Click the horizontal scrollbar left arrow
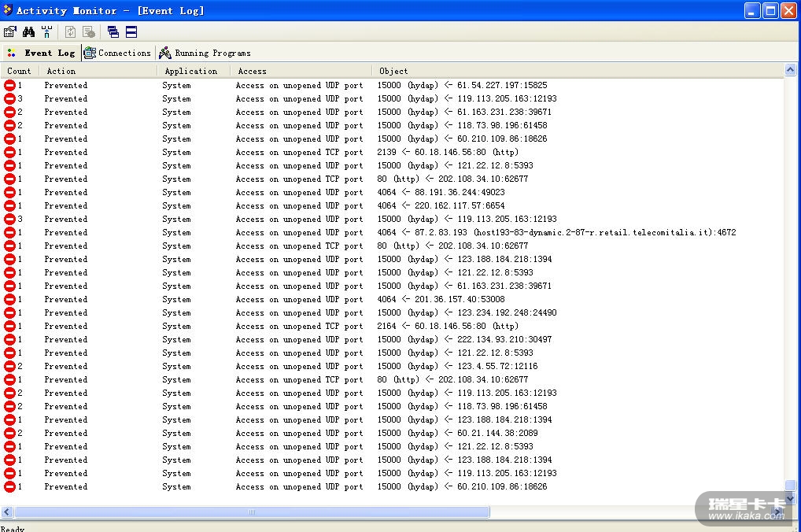The height and width of the screenshot is (532, 801). coord(6,512)
